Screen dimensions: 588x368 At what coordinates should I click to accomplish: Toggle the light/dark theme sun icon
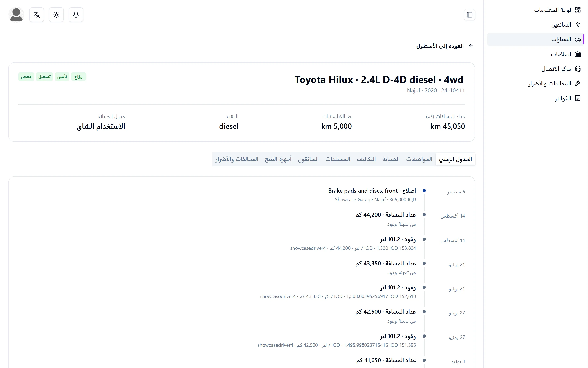(56, 15)
